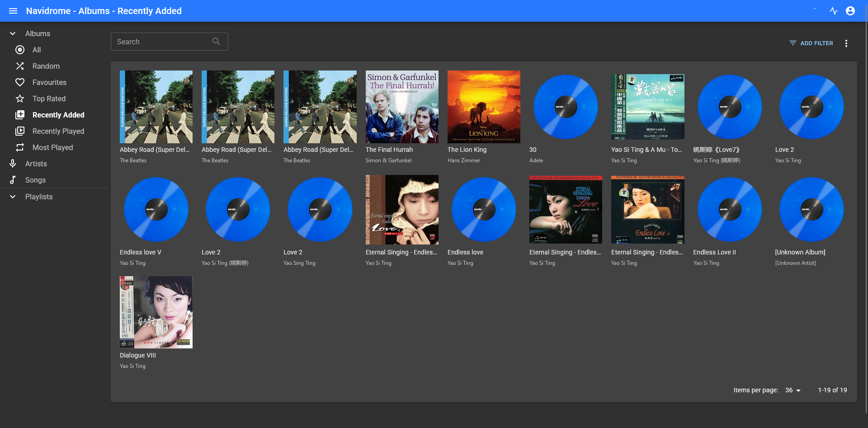Open the Endless Love II cover
Image resolution: width=868 pixels, height=428 pixels.
coord(730,209)
